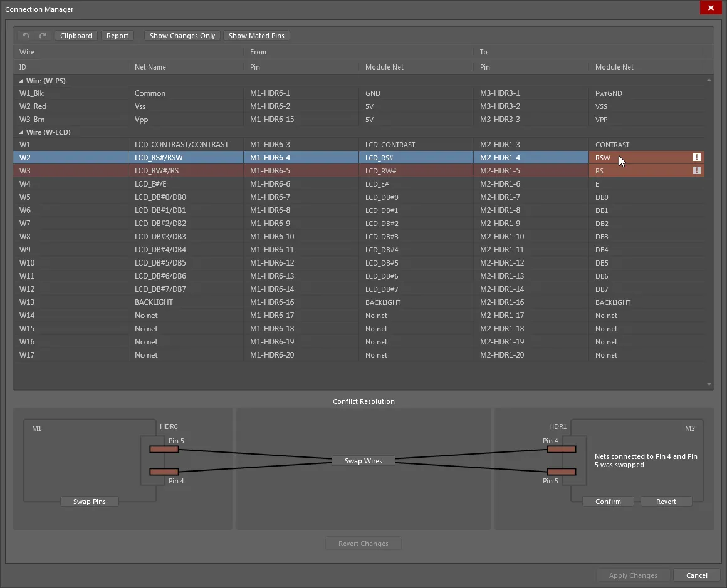Click the M1-HDR6-10 pin cell
The image size is (727, 588).
point(301,236)
